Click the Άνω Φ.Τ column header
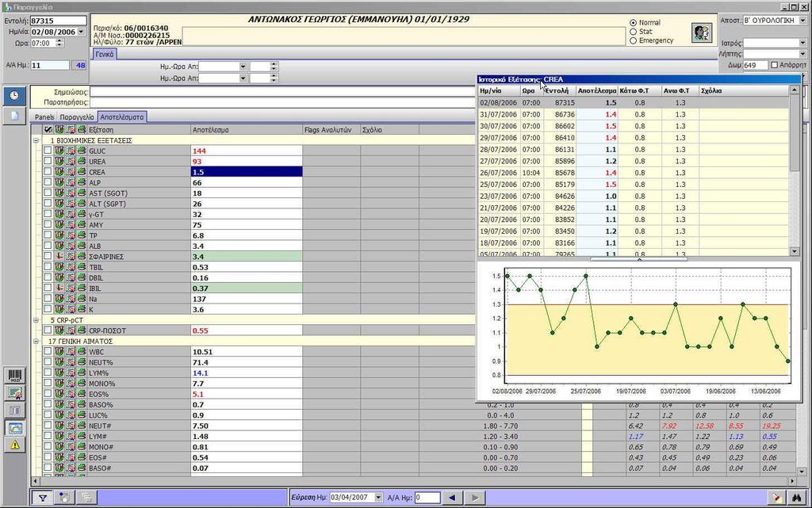The height and width of the screenshot is (508, 812). pyautogui.click(x=680, y=90)
